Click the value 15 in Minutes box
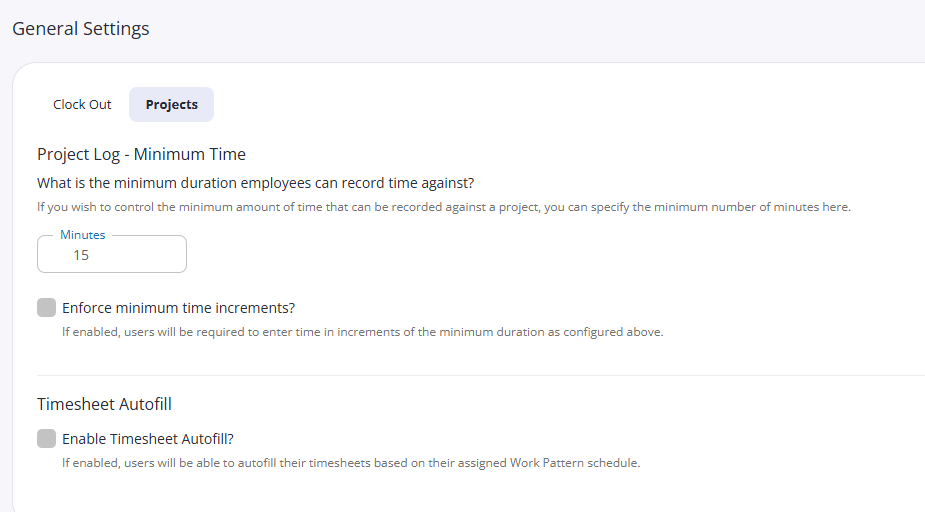The width and height of the screenshot is (925, 512). (81, 255)
